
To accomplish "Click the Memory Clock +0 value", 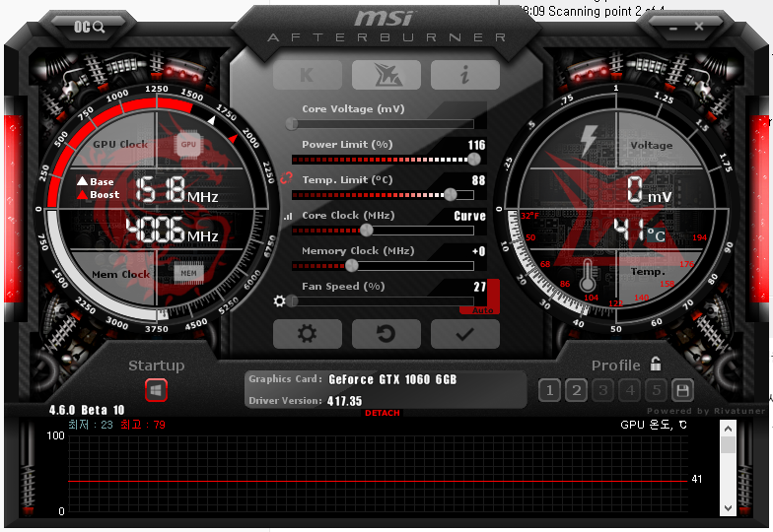I will [479, 251].
